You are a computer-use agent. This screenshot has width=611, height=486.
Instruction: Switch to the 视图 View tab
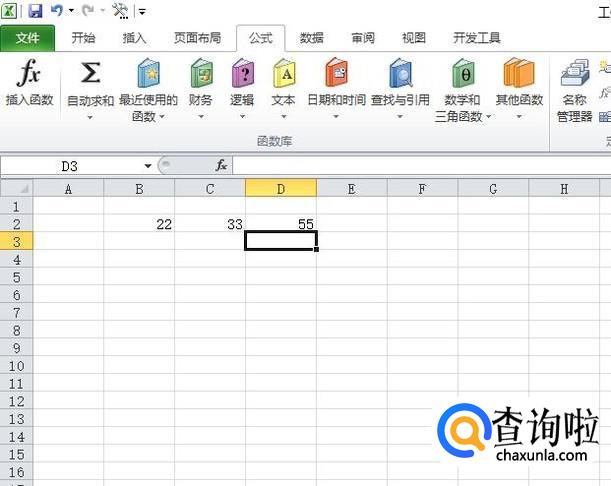pyautogui.click(x=414, y=38)
